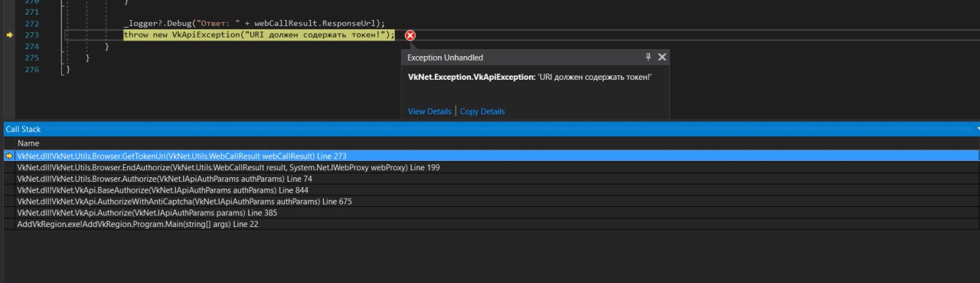Pin the Exception Unhandled popup
Viewport: 980px width, 283px height.
[x=648, y=57]
